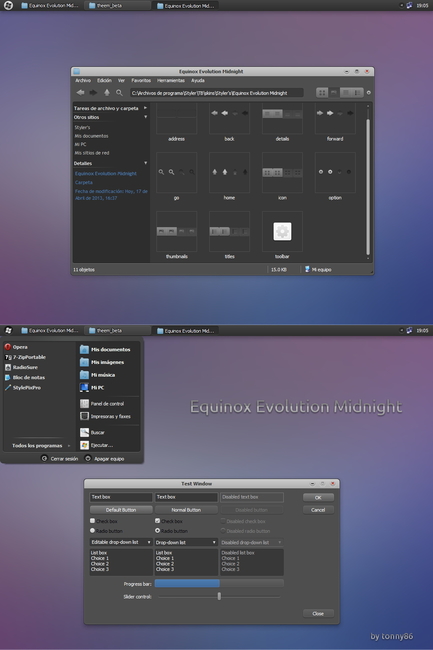Select the 'home' folder thumbnail
Screen dimensions: 433x650
pos(229,172)
